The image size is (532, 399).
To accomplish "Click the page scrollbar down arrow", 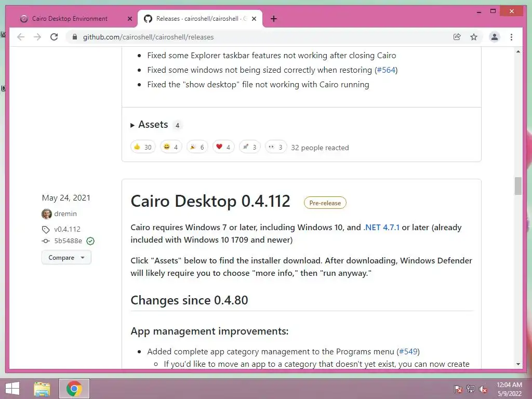I will (518, 364).
